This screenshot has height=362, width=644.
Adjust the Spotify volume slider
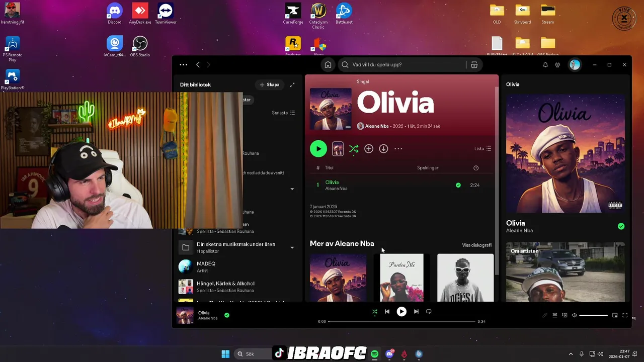click(x=594, y=315)
